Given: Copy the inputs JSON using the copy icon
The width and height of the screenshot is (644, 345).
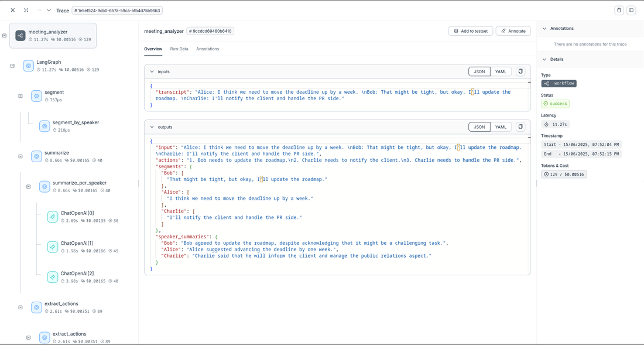Looking at the screenshot, I should coord(520,71).
